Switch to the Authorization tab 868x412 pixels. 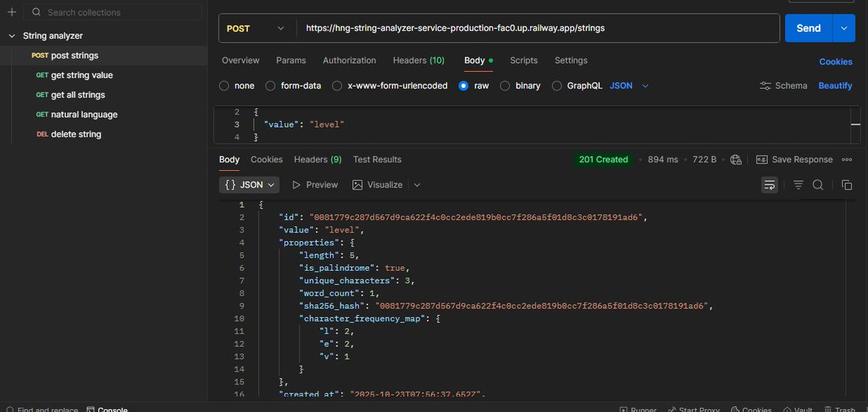pyautogui.click(x=349, y=60)
